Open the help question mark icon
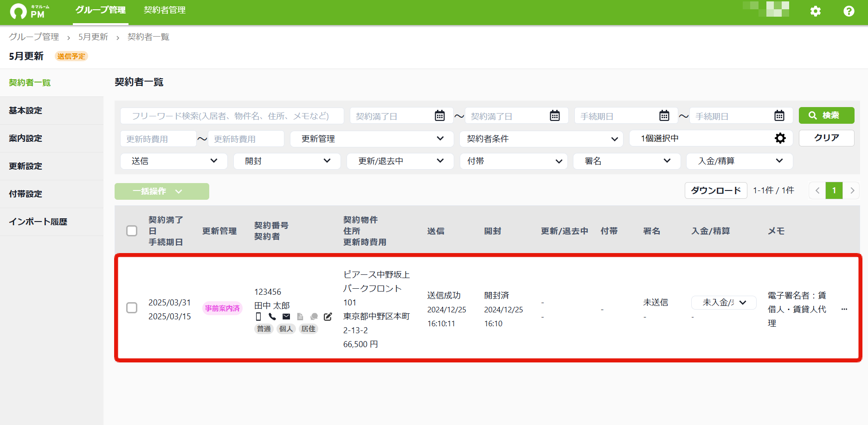868x425 pixels. pyautogui.click(x=849, y=11)
